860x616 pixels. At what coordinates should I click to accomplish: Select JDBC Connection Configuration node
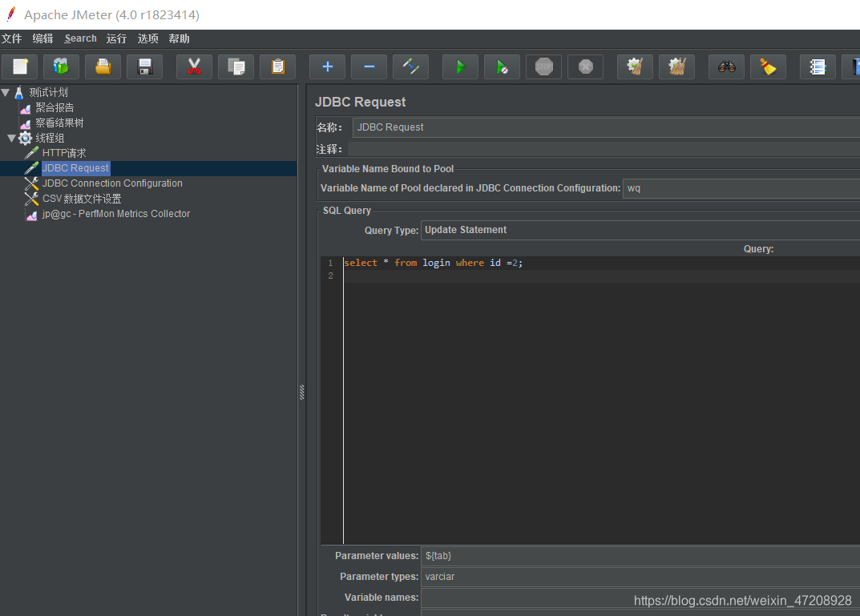click(112, 183)
